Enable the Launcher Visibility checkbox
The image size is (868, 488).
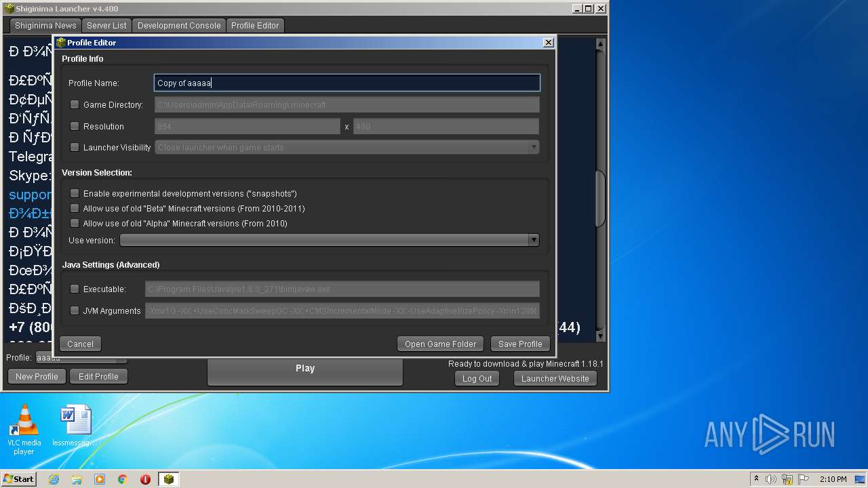[75, 147]
